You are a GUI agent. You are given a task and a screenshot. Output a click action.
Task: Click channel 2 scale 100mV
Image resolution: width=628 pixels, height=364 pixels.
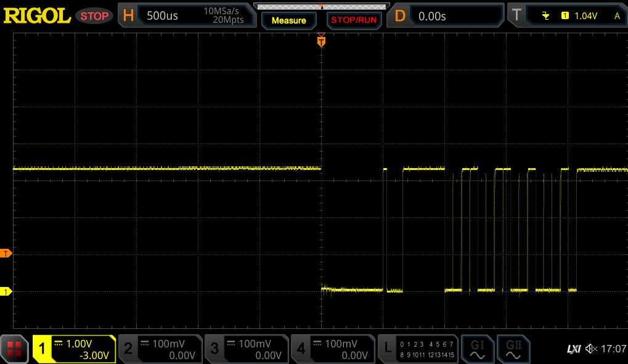[168, 344]
